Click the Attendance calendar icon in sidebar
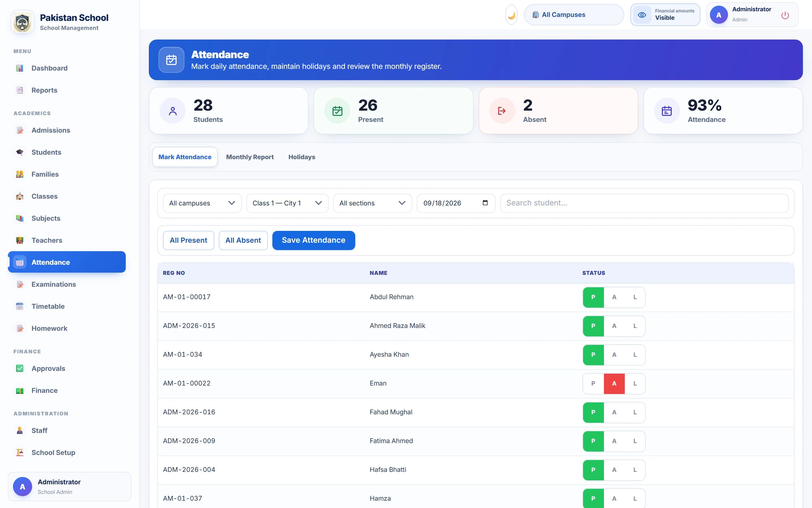The image size is (812, 508). pos(20,262)
